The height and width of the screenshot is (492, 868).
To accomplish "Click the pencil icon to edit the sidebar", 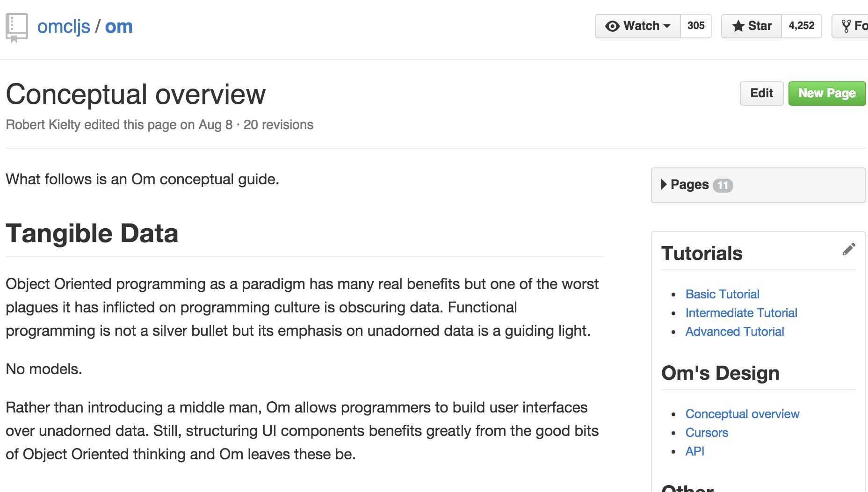I will tap(849, 249).
